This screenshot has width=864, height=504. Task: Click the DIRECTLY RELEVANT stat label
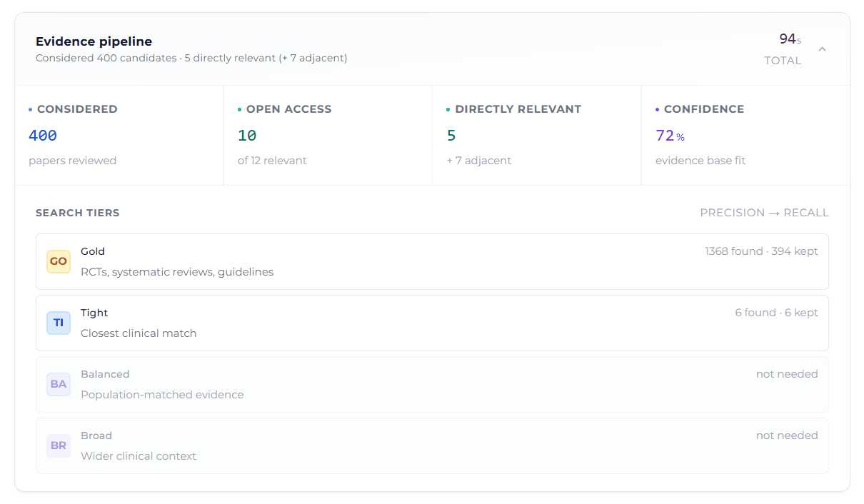pyautogui.click(x=518, y=109)
